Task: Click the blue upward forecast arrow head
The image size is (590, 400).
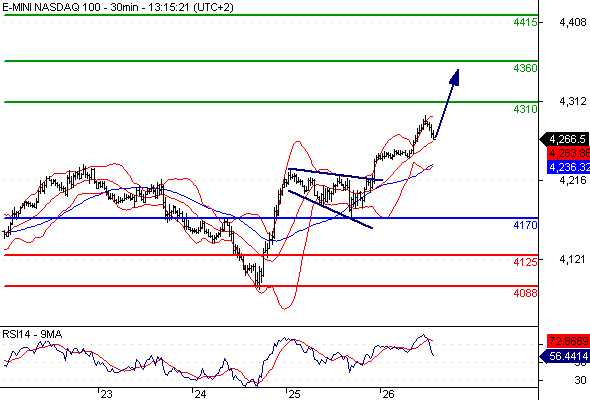Action: point(455,77)
